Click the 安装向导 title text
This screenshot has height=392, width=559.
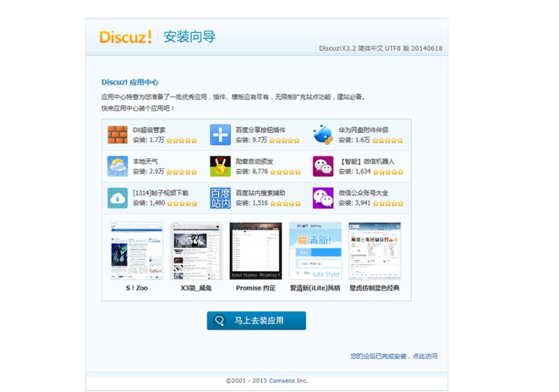[x=190, y=36]
